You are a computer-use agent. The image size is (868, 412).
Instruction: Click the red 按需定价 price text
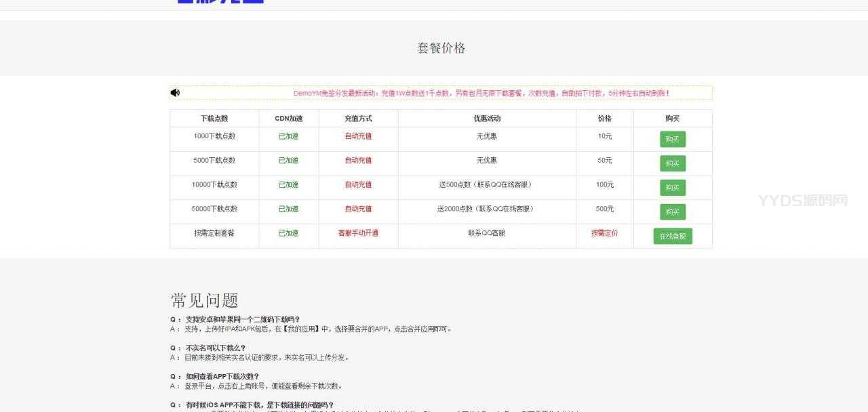(604, 233)
